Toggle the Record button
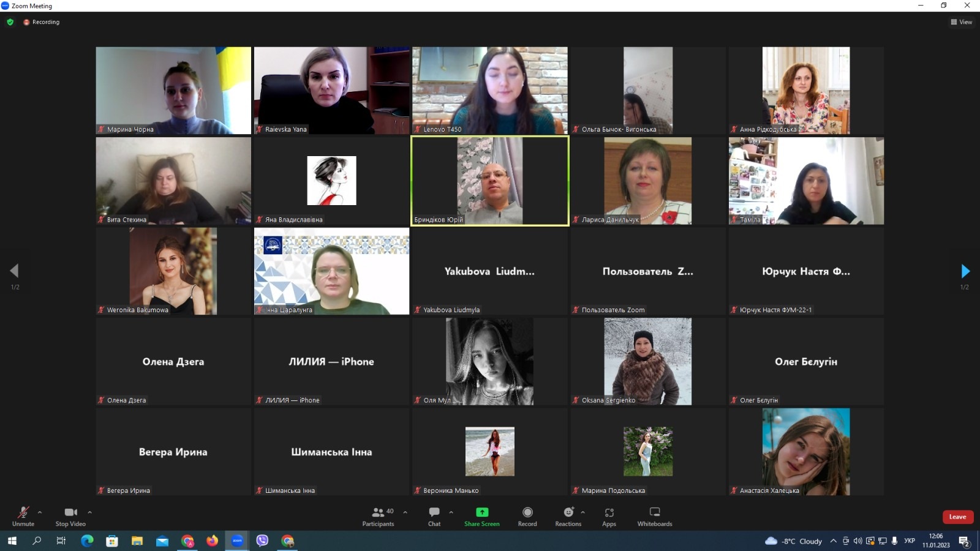The height and width of the screenshot is (551, 980). click(x=527, y=516)
